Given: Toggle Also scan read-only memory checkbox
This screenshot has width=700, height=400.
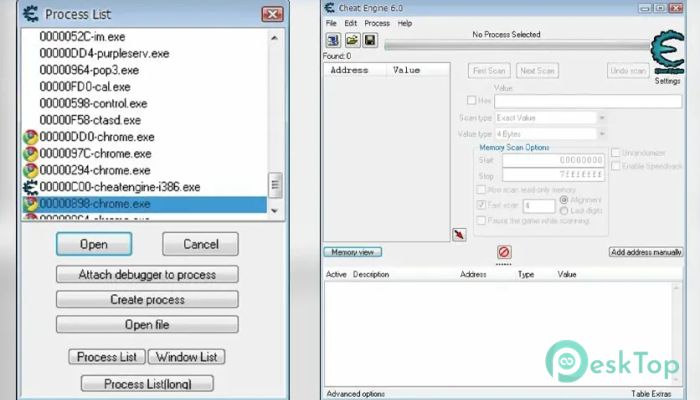Looking at the screenshot, I should coord(481,190).
